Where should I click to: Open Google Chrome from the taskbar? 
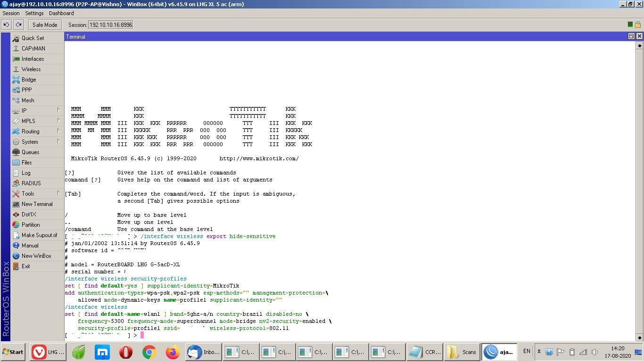[149, 352]
